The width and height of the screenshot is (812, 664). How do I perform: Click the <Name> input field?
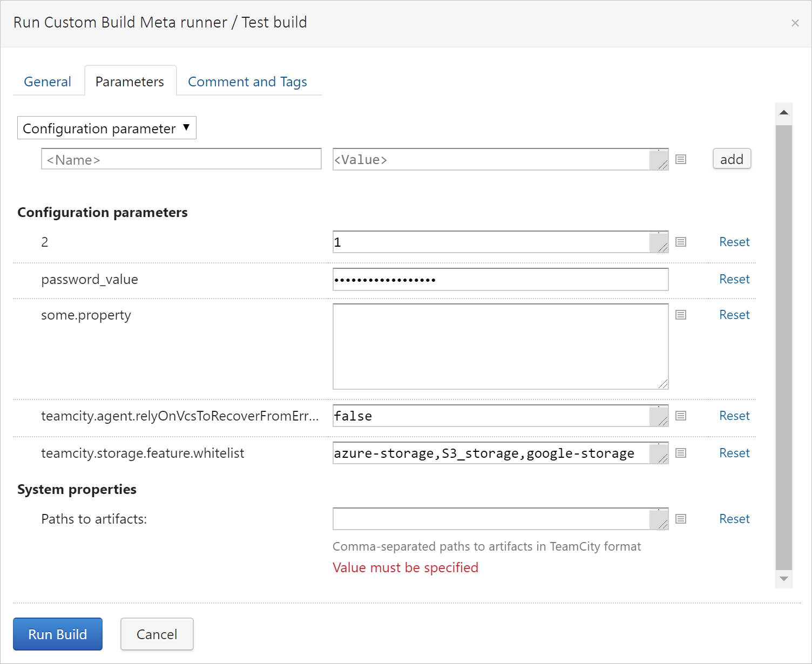(181, 159)
